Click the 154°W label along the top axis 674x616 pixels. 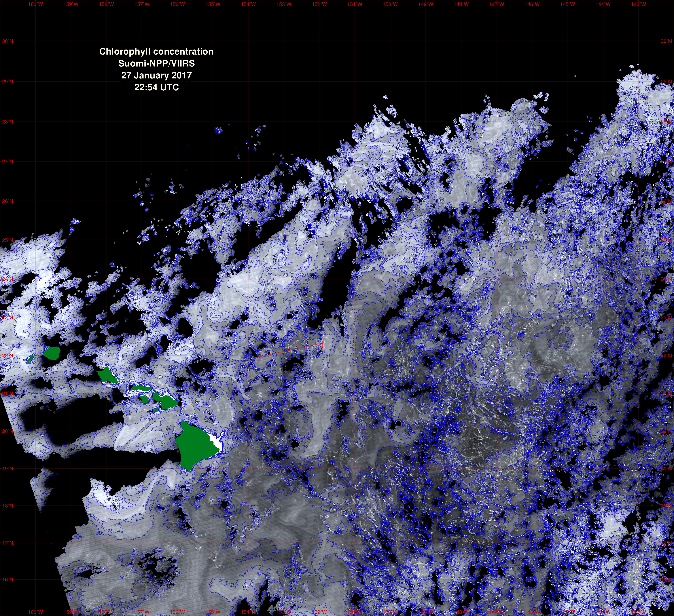[248, 4]
